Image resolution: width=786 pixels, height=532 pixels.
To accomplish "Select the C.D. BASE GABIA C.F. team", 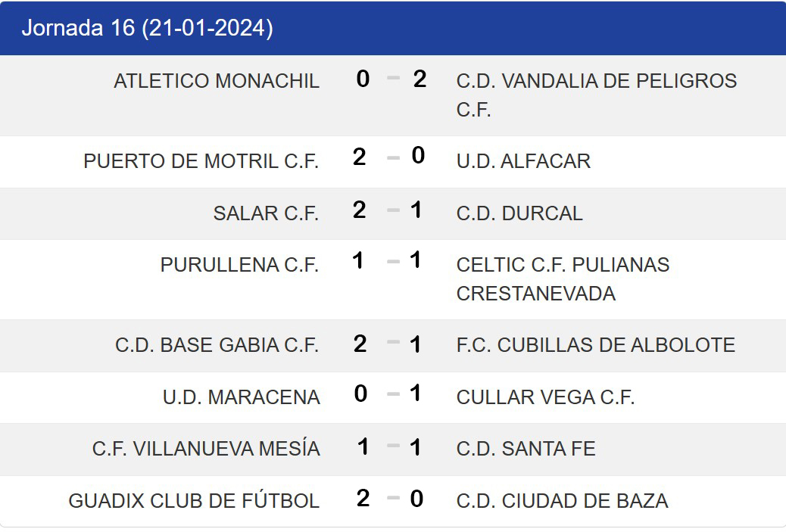I will (x=217, y=345).
